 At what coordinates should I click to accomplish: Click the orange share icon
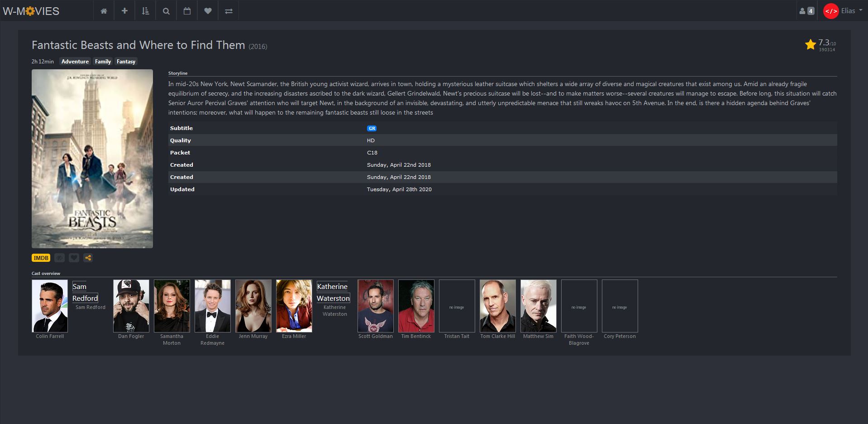pyautogui.click(x=88, y=258)
